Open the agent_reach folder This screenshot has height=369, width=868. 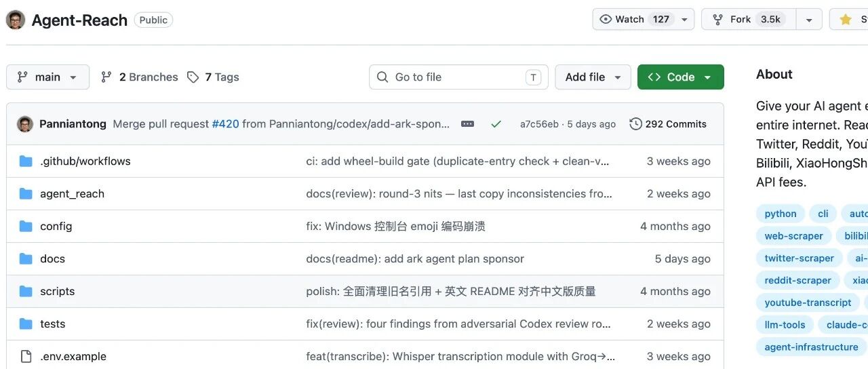point(72,193)
